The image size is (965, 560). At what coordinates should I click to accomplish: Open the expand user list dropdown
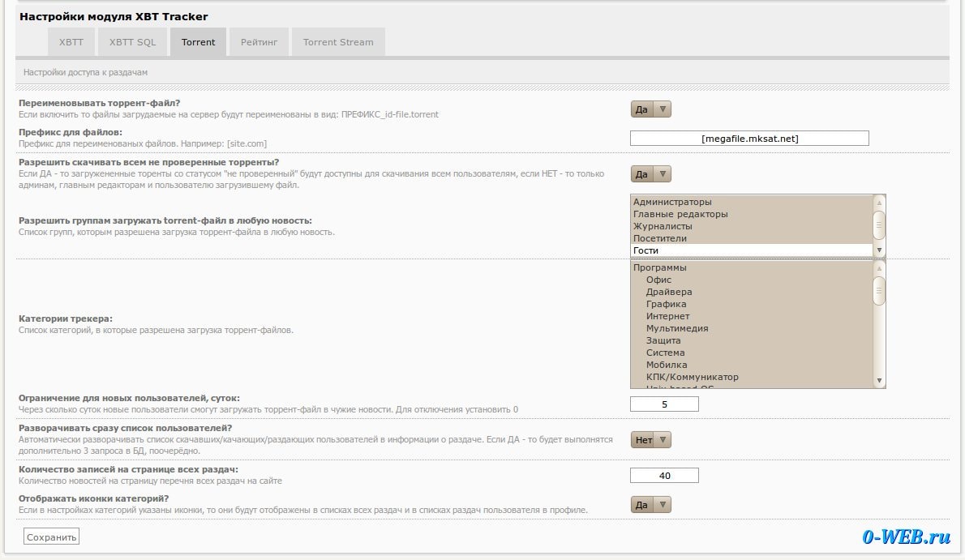650,440
